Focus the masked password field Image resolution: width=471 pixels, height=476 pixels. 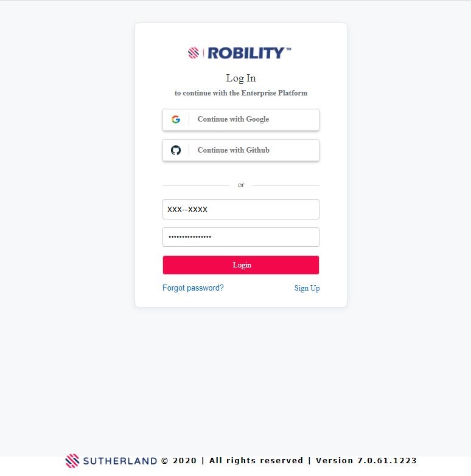point(241,237)
